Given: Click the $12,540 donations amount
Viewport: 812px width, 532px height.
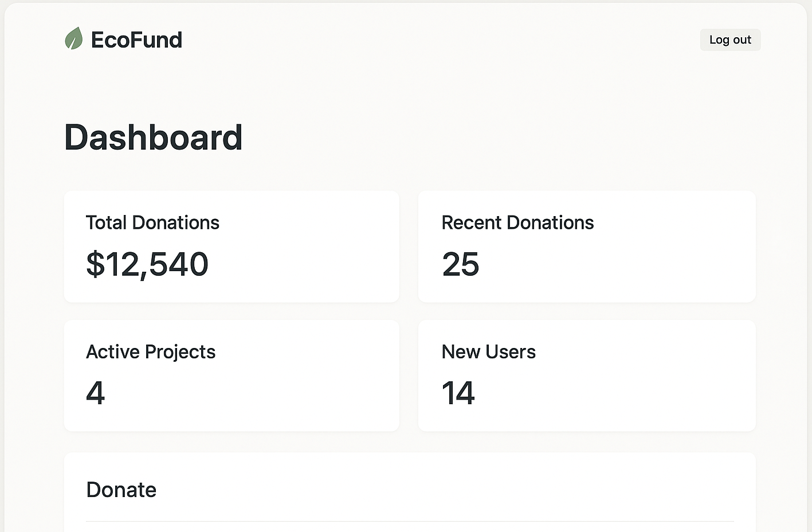Looking at the screenshot, I should [147, 264].
